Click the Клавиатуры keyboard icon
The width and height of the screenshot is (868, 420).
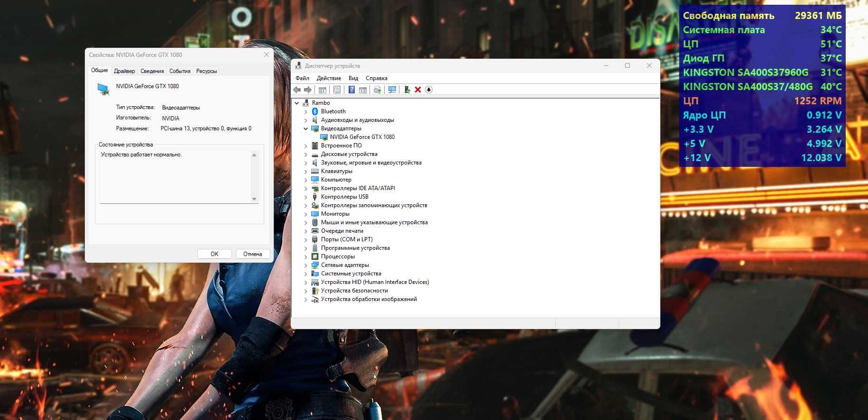pyautogui.click(x=315, y=171)
